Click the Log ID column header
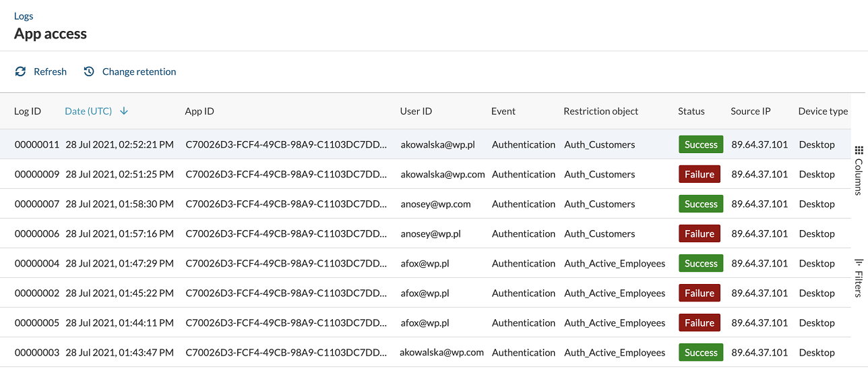 tap(28, 111)
